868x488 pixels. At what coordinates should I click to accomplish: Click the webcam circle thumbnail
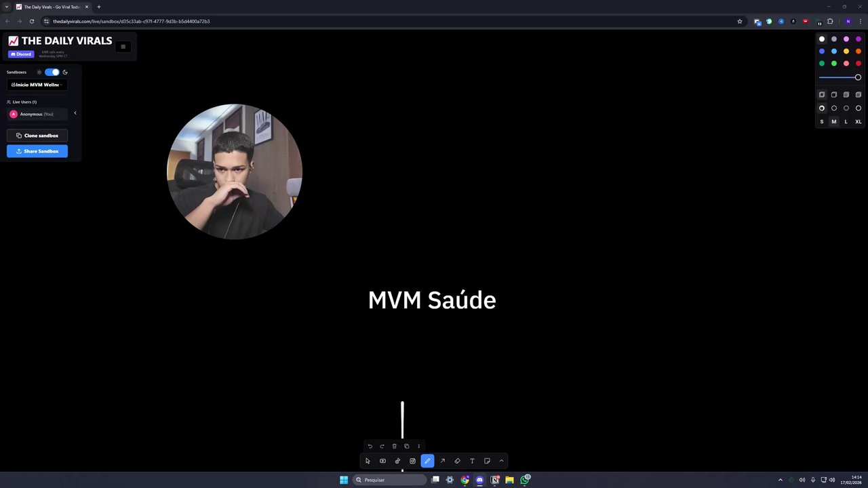[x=235, y=171]
